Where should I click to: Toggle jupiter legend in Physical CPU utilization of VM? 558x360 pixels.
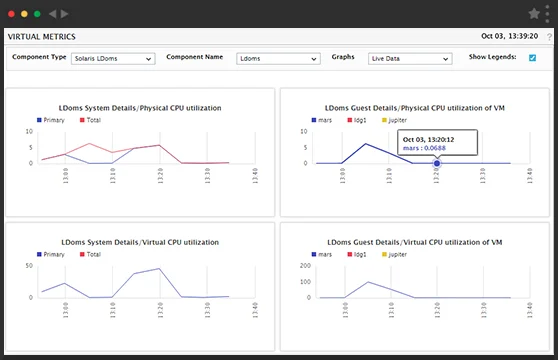tap(394, 120)
